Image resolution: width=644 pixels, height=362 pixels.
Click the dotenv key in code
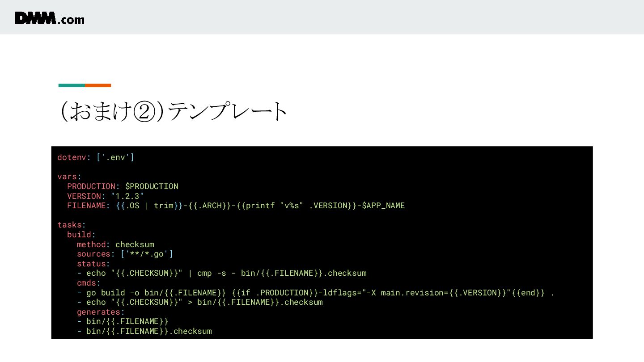coord(72,157)
